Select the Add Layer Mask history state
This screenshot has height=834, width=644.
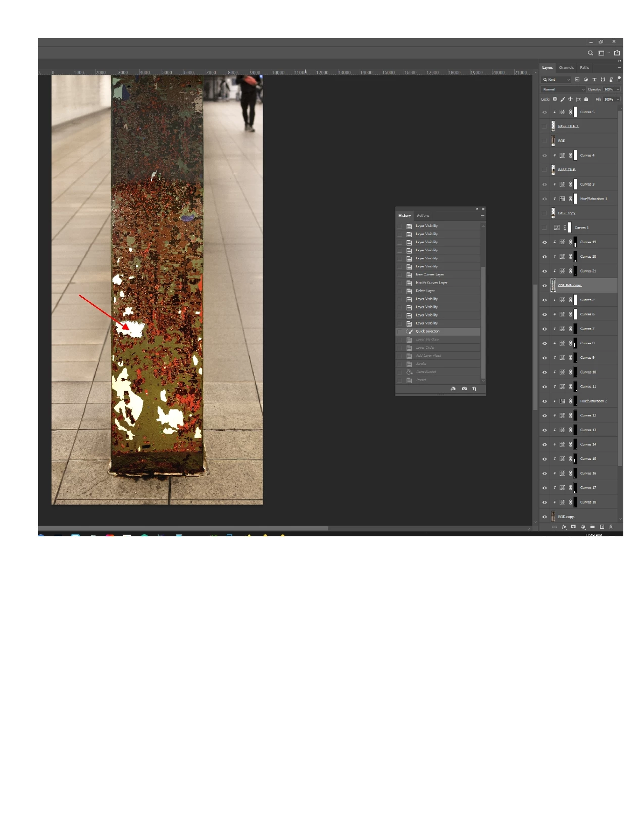tap(438, 356)
